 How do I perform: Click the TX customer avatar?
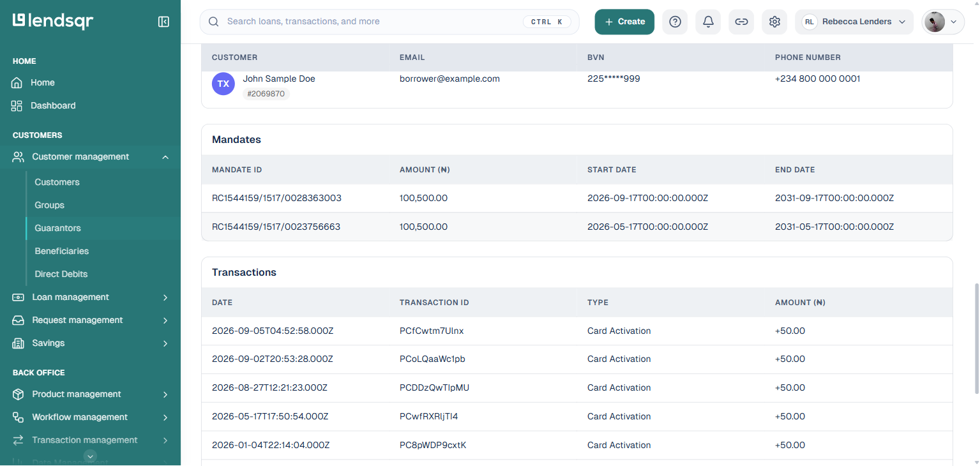click(223, 84)
